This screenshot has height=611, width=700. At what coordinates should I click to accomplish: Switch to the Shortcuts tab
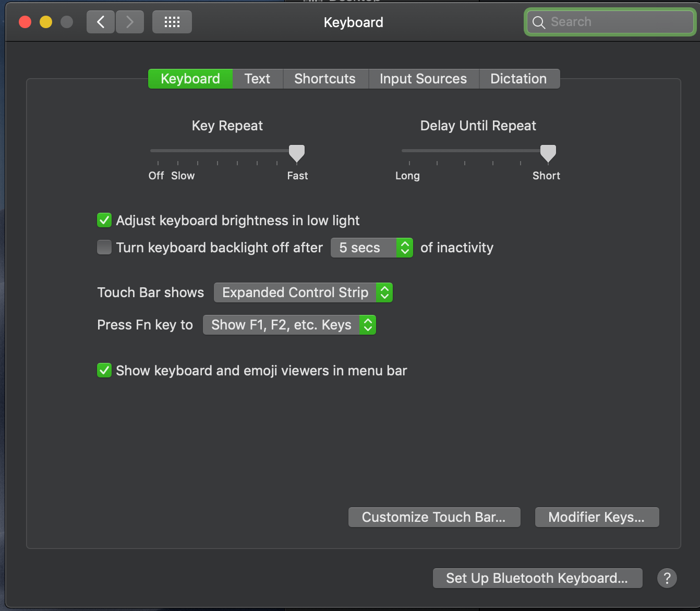(324, 78)
